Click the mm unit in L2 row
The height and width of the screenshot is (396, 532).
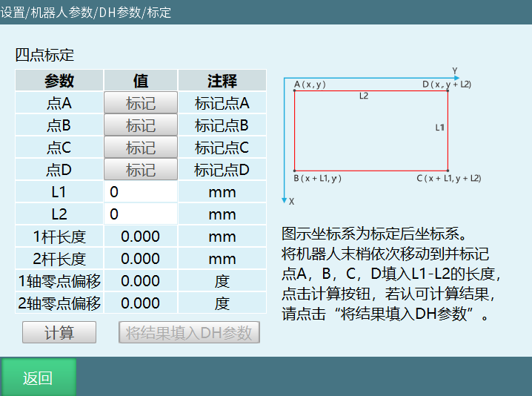pos(222,214)
